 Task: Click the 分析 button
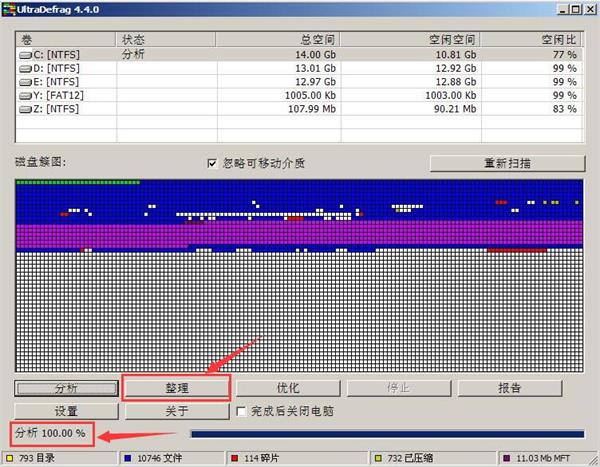(66, 389)
